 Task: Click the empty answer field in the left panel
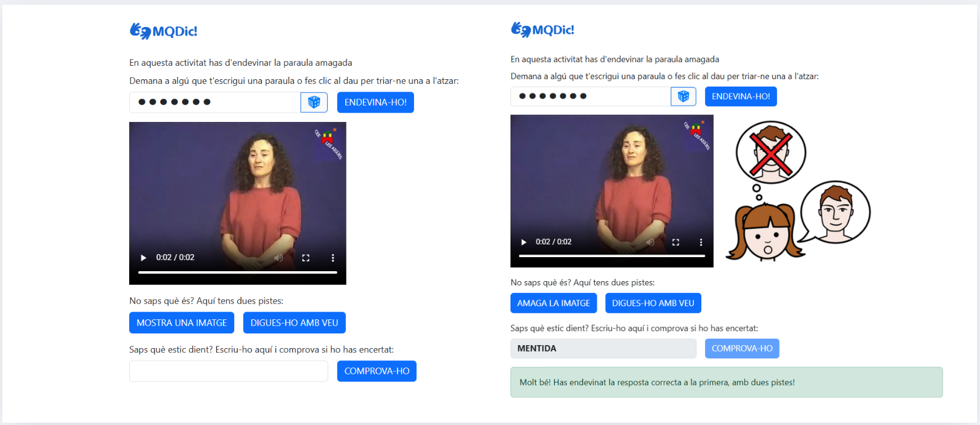click(228, 371)
